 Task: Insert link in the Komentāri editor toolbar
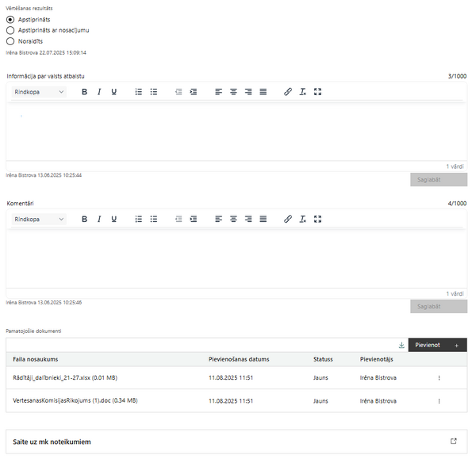[x=288, y=219]
